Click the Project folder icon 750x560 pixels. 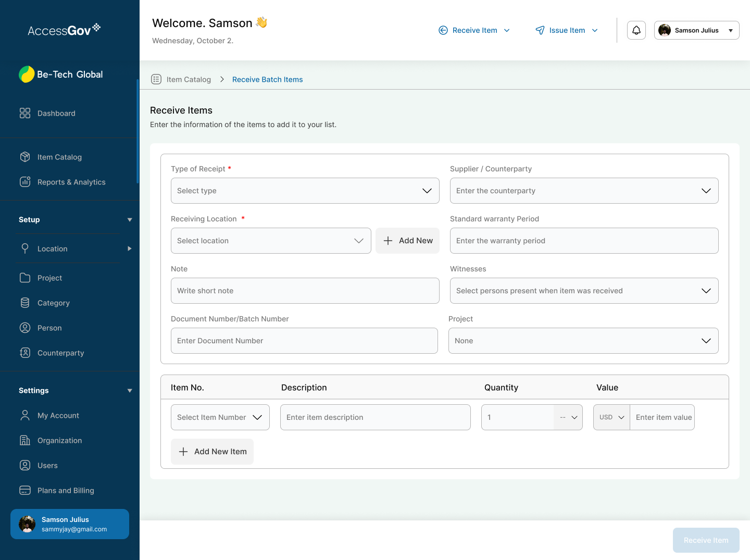tap(25, 278)
